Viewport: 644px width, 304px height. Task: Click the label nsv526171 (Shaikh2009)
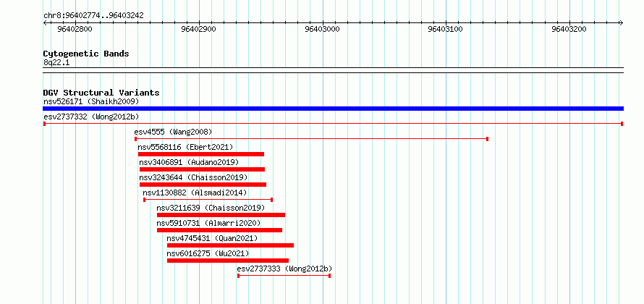coord(91,101)
